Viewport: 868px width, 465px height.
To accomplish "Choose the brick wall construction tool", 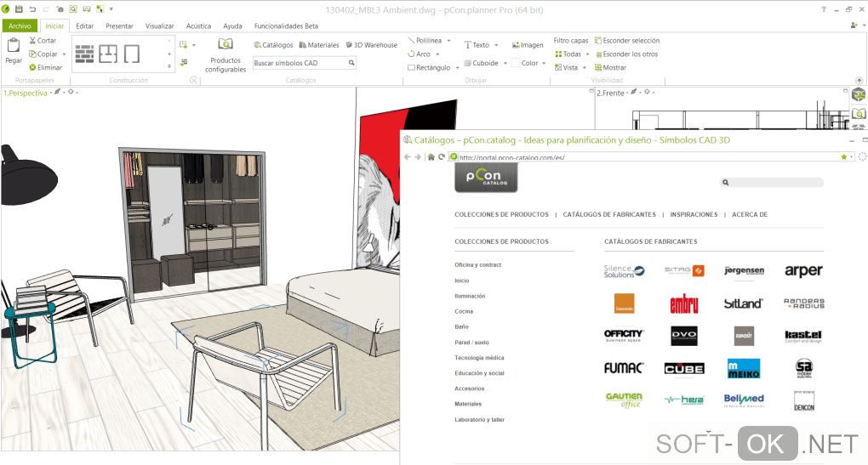I will point(85,54).
